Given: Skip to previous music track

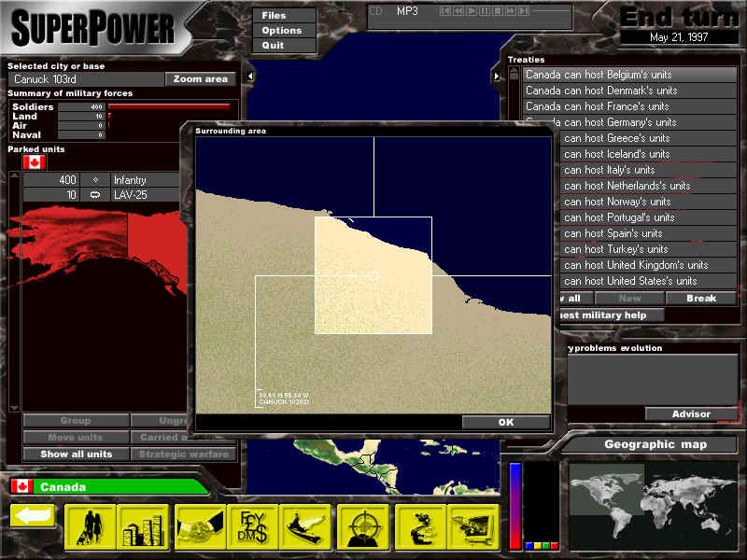Looking at the screenshot, I should pyautogui.click(x=445, y=11).
